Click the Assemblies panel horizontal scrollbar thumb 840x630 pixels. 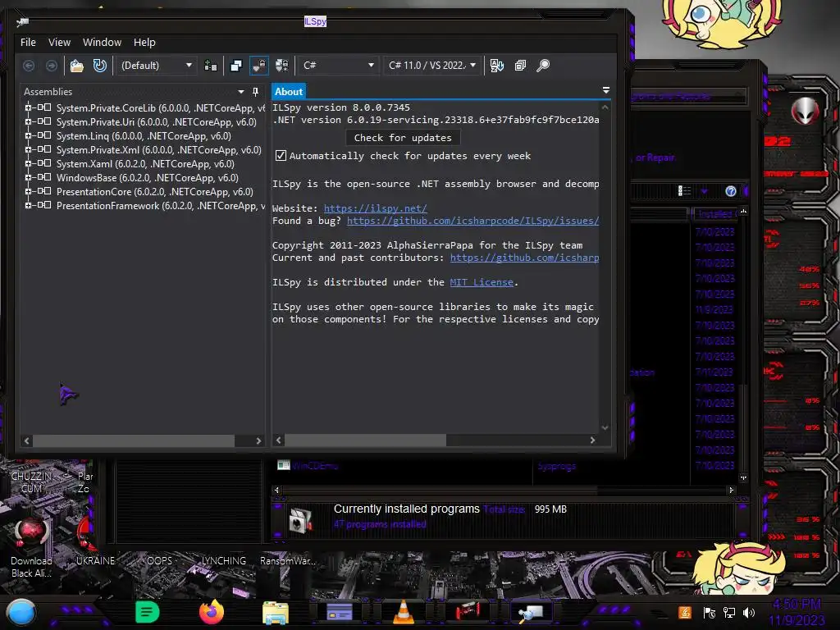(x=134, y=441)
